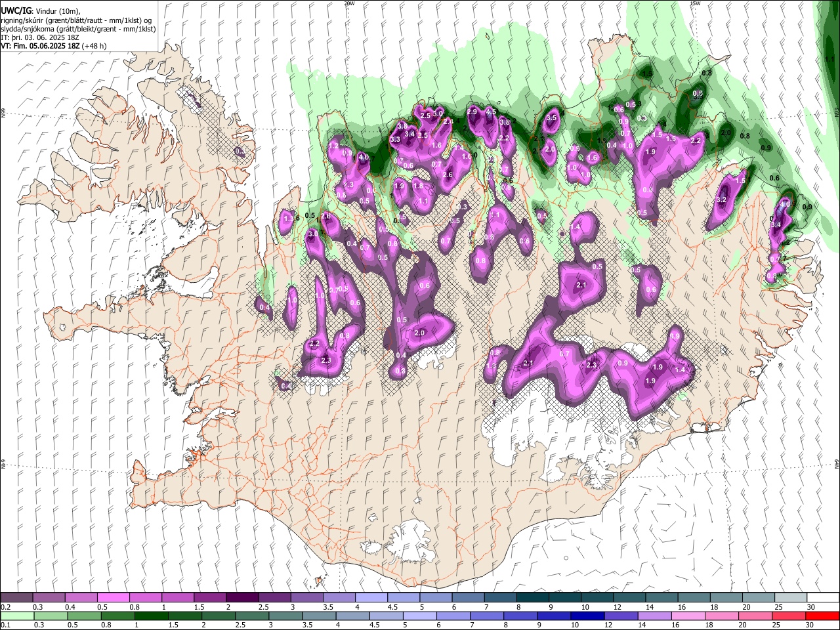The width and height of the screenshot is (840, 630).
Task: Select the 'slydda/snjókoma (grátt/bleikt/grænt - mm/1klst)' line
Action: coord(78,29)
